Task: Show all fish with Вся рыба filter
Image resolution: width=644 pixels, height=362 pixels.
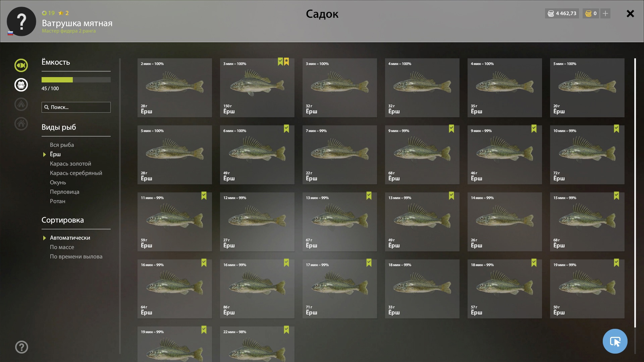Action: [x=62, y=145]
